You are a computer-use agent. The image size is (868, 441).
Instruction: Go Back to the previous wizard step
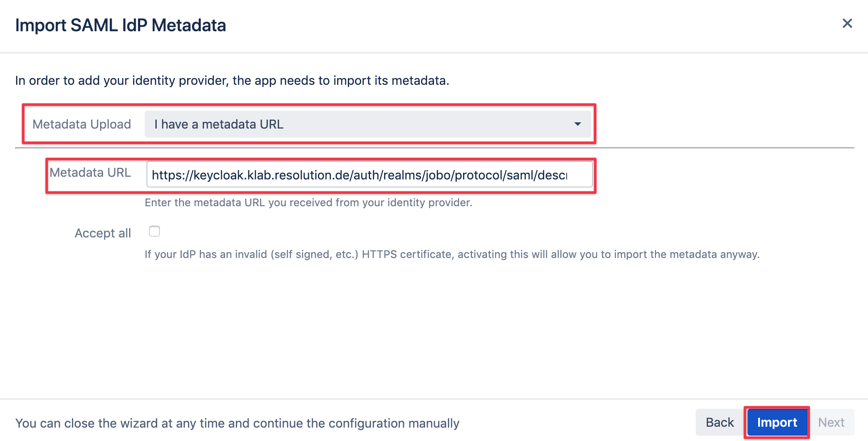(x=720, y=422)
